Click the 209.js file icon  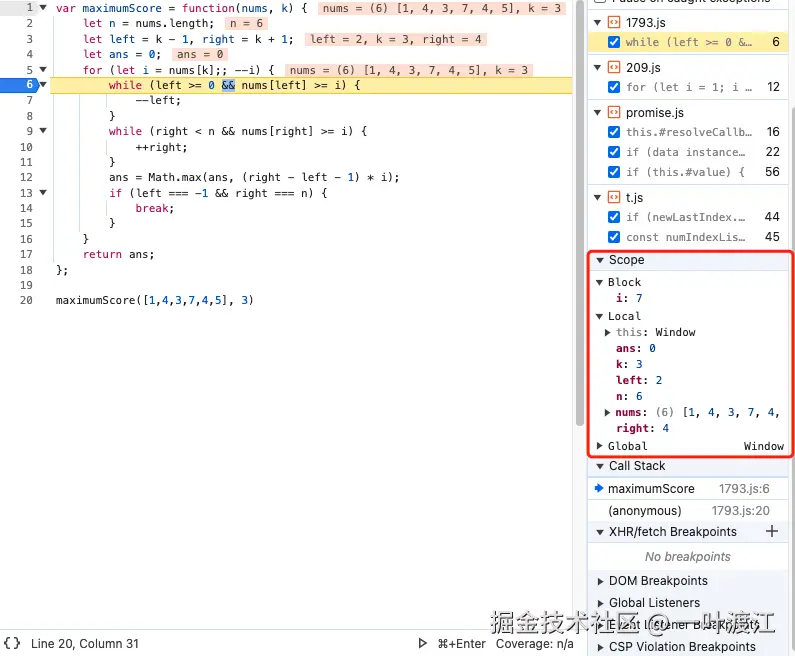coord(614,67)
